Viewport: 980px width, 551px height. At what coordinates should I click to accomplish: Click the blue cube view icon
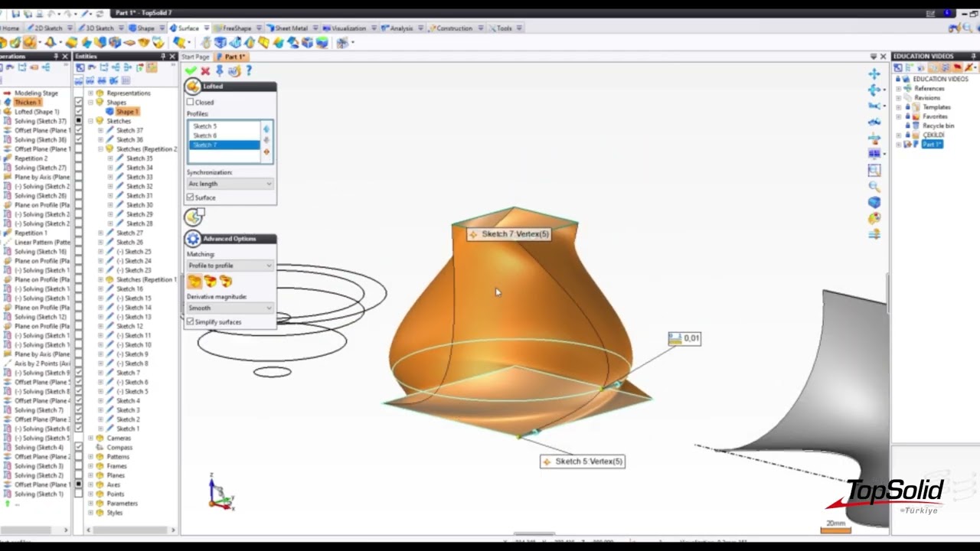874,202
